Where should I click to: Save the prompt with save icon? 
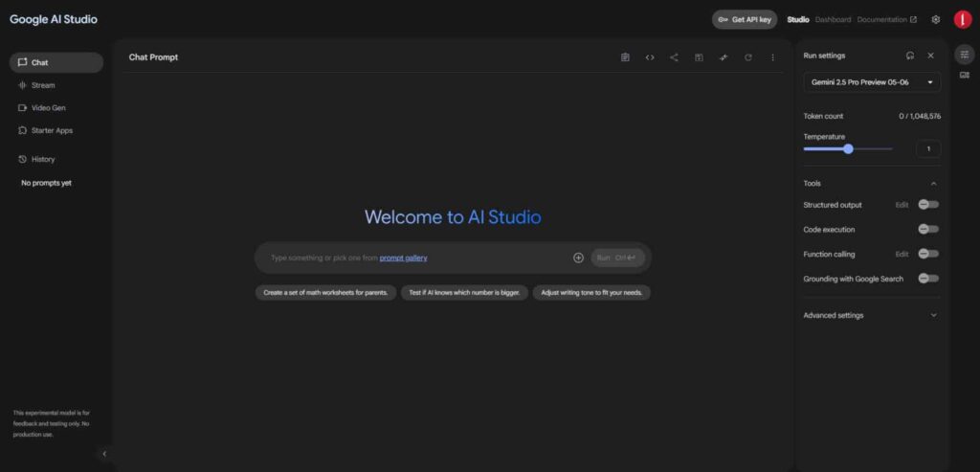(x=699, y=57)
